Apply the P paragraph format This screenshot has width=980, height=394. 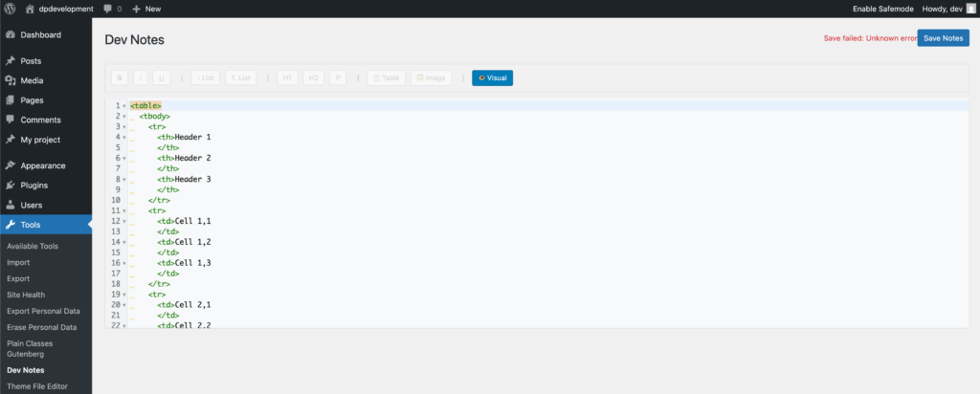click(x=338, y=78)
